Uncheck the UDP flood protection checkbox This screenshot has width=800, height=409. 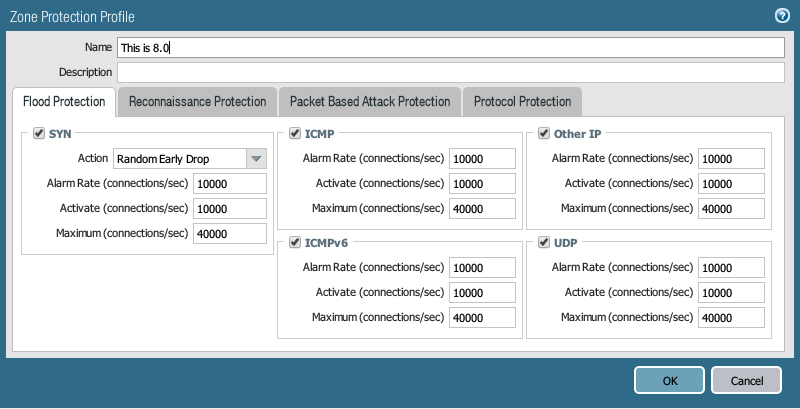coord(544,242)
